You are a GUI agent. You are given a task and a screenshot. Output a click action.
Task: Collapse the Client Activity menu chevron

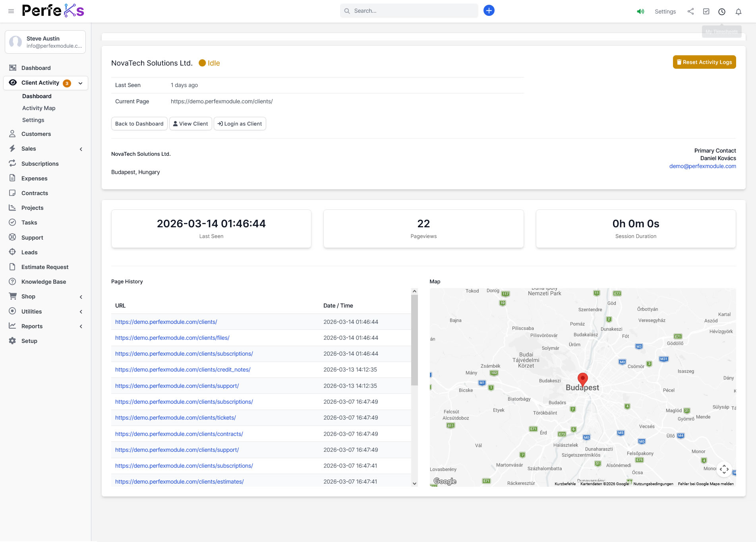point(81,83)
